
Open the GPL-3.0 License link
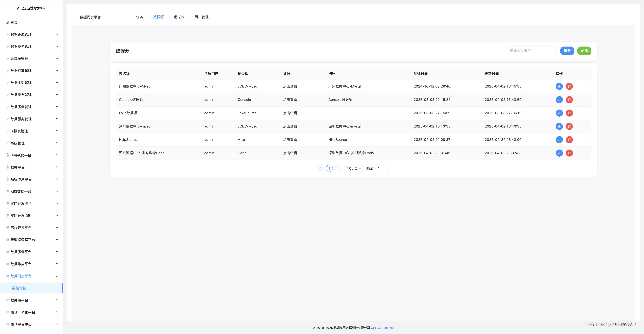[382, 328]
